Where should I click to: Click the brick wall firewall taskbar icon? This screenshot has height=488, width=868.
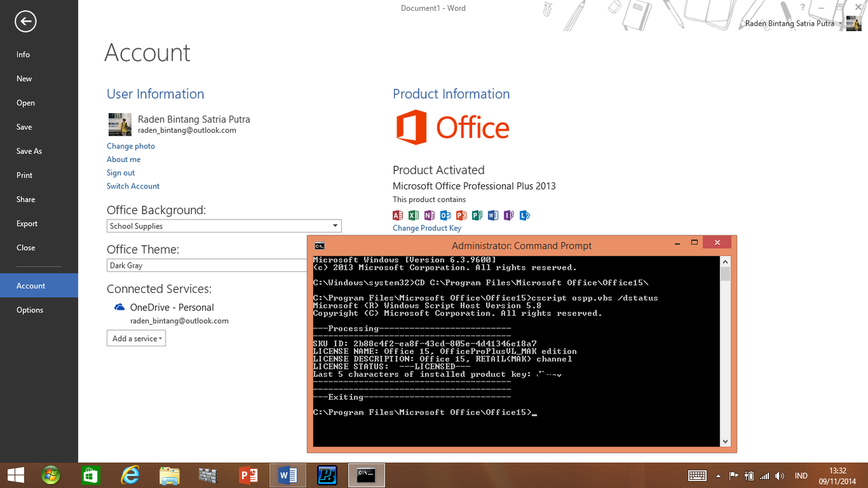[208, 475]
